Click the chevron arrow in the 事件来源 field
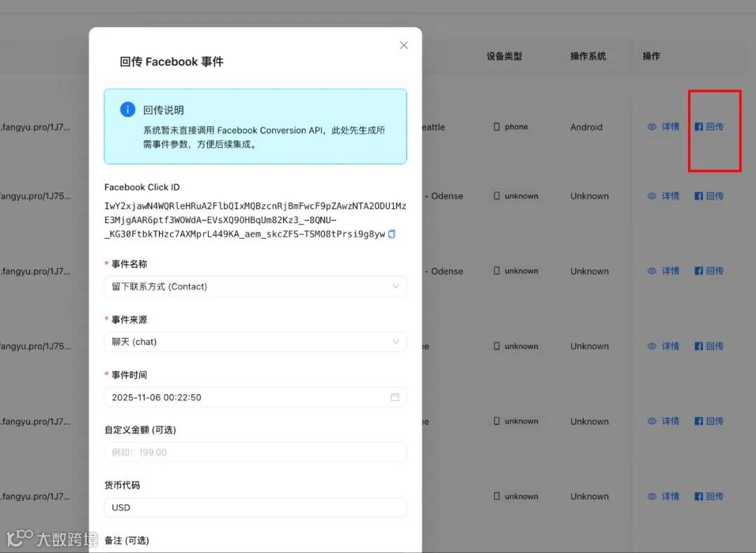756x553 pixels. pyautogui.click(x=395, y=342)
